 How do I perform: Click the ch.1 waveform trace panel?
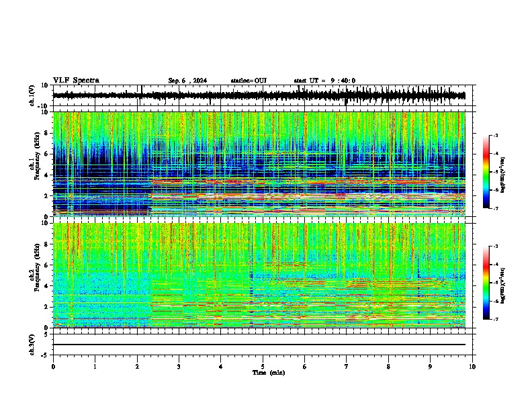[x=264, y=95]
